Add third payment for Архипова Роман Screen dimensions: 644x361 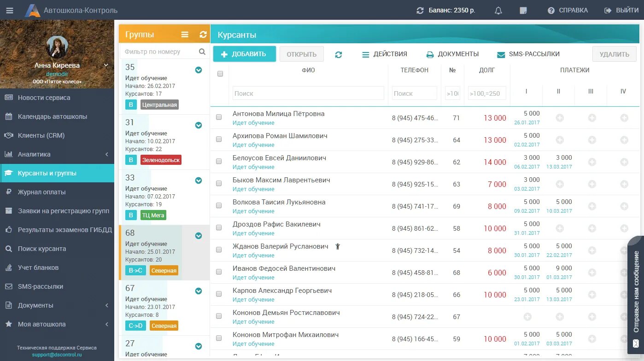592,140
